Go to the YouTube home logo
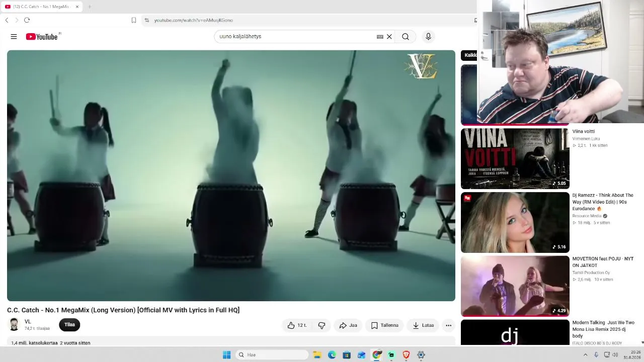Image resolution: width=644 pixels, height=362 pixels. tap(43, 37)
